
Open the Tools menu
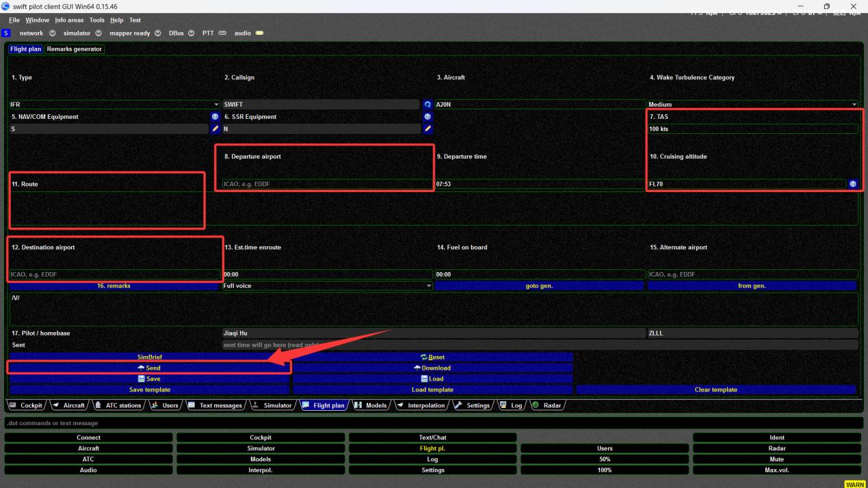click(x=97, y=20)
